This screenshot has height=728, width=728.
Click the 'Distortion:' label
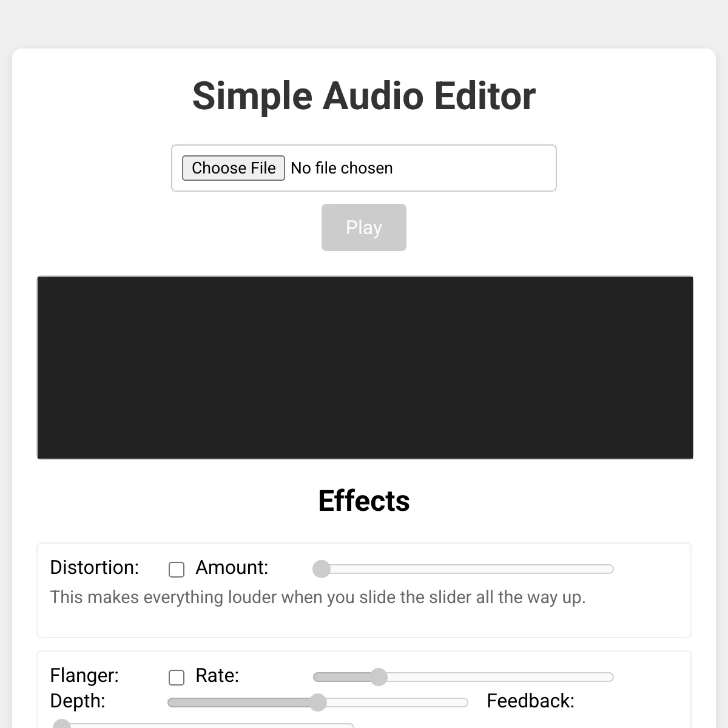pyautogui.click(x=95, y=567)
